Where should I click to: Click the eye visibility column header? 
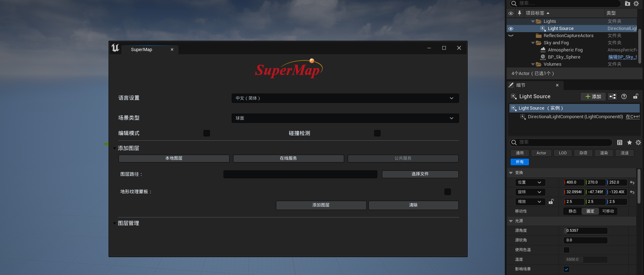coord(511,13)
